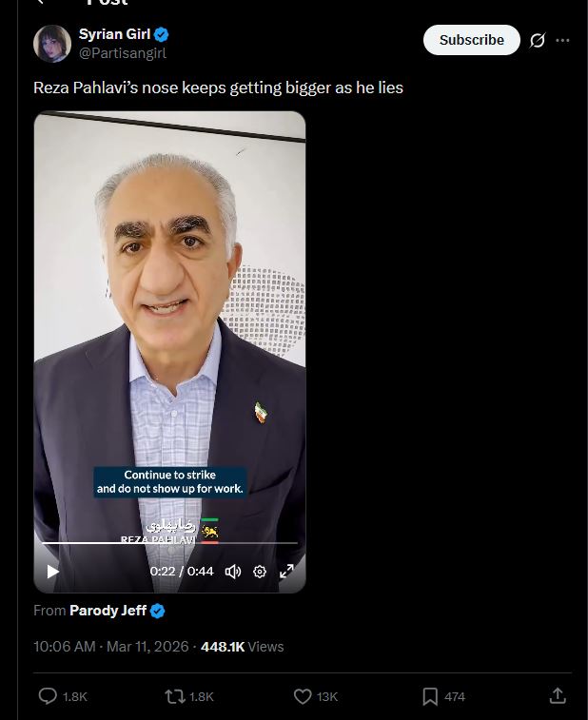This screenshot has width=588, height=720.
Task: Share the post via upload icon
Action: coord(558,695)
